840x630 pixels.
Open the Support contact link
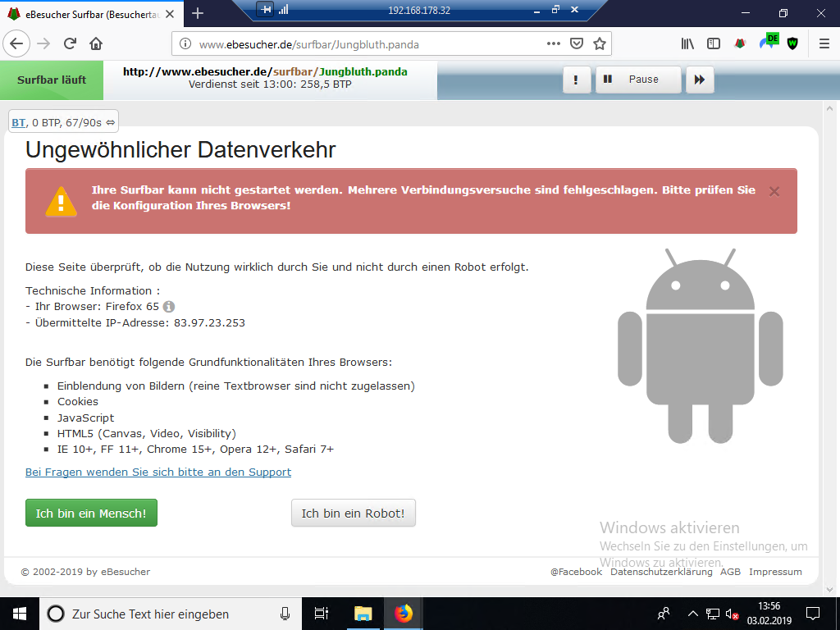tap(158, 472)
